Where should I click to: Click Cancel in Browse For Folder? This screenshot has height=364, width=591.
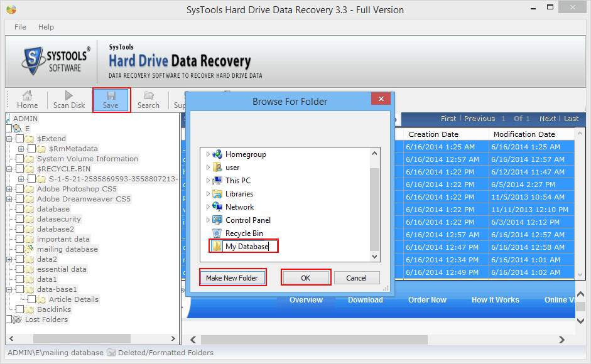pyautogui.click(x=356, y=278)
